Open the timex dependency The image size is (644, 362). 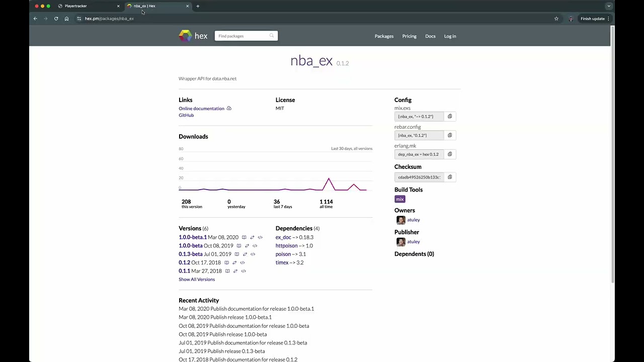tap(282, 262)
